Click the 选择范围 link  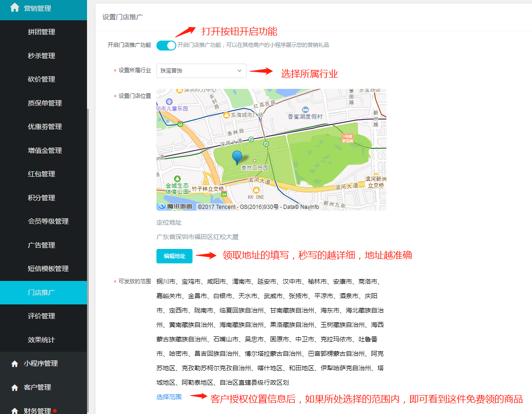[169, 397]
